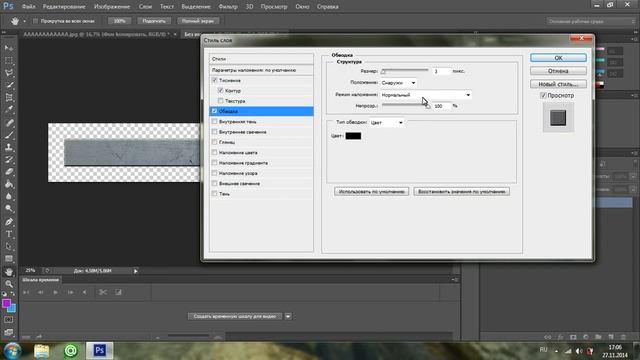Screen dimensions: 640x360
Task: Enable the Наложение градиента checkbox
Action: point(215,163)
